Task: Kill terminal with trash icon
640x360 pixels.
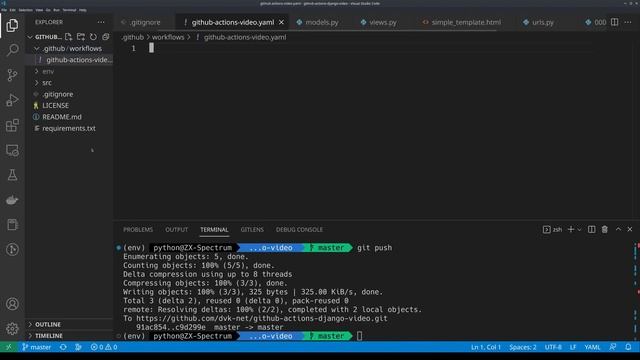Action: [604, 229]
